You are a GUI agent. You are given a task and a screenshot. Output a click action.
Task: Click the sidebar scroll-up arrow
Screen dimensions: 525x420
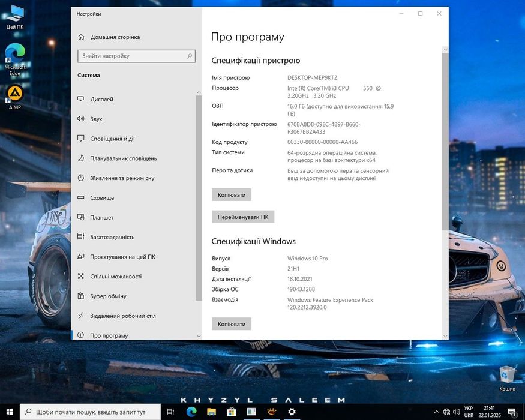199,92
